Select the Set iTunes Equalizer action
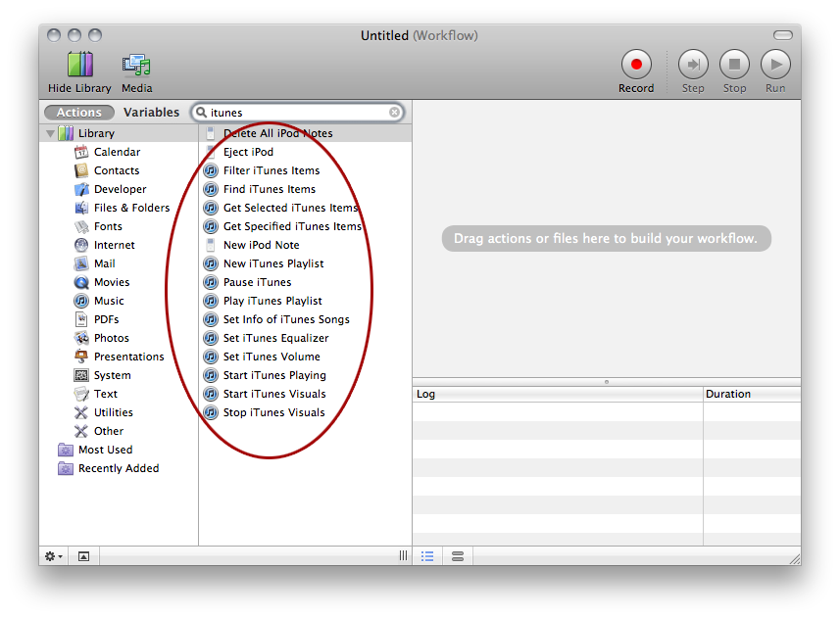Image resolution: width=840 pixels, height=619 pixels. pos(306,339)
